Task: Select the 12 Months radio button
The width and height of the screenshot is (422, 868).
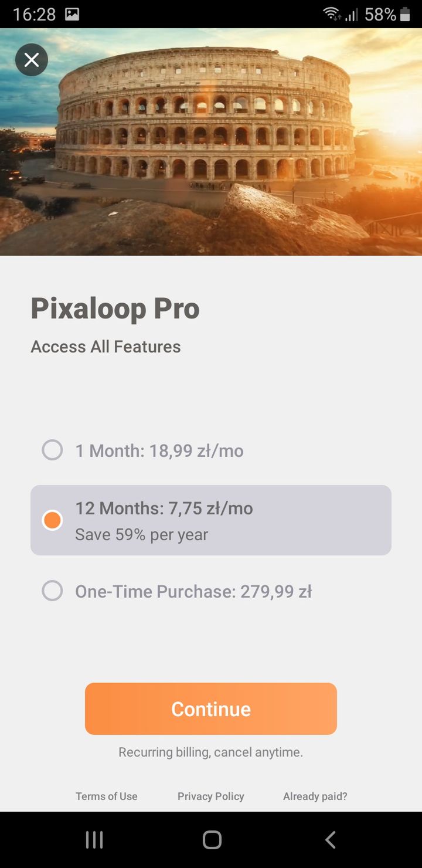Action: [x=52, y=520]
